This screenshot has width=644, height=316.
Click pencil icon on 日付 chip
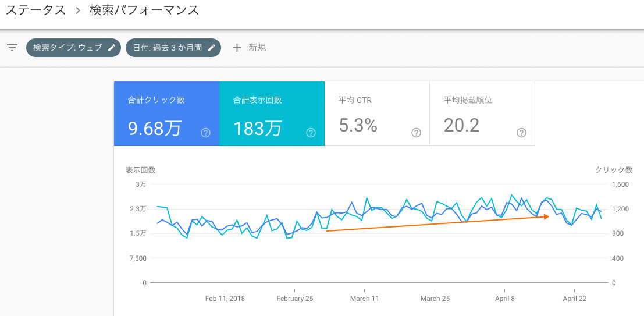(212, 48)
